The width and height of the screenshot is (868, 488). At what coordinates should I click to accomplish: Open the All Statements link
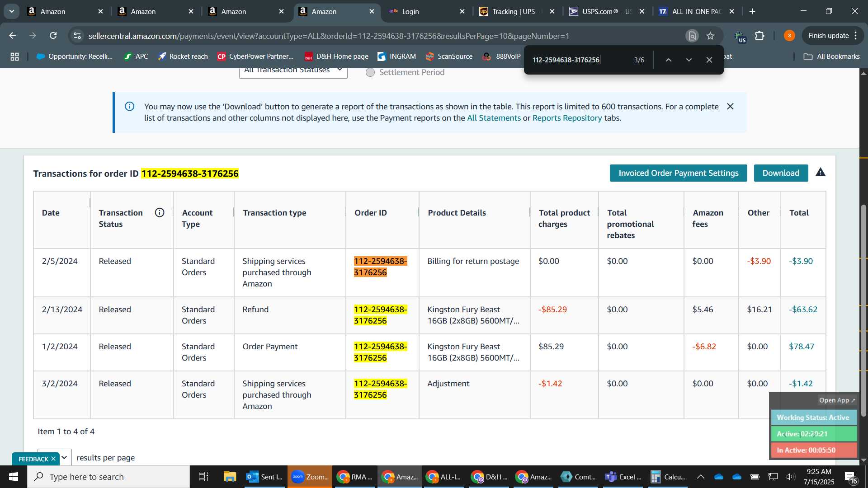(494, 118)
